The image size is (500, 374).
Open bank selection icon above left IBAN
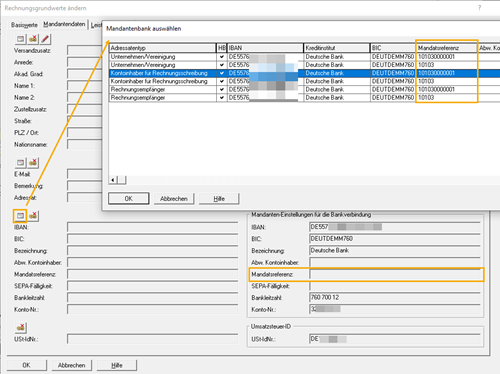tap(20, 216)
